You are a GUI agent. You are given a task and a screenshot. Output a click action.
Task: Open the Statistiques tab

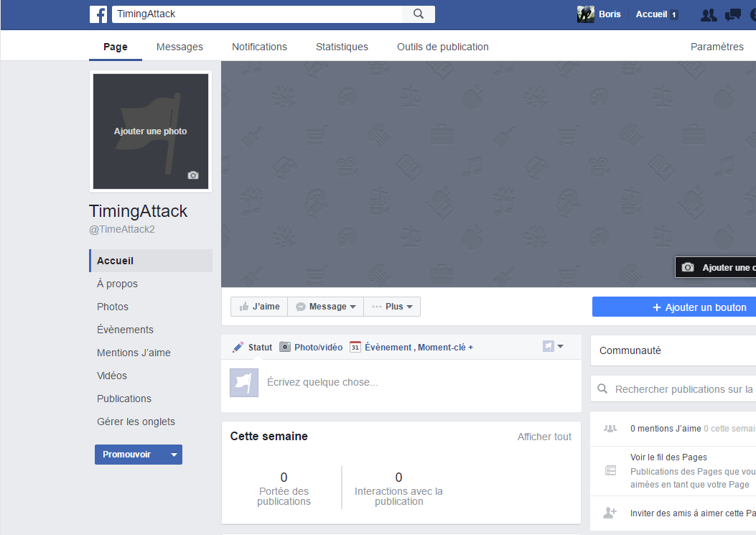342,47
